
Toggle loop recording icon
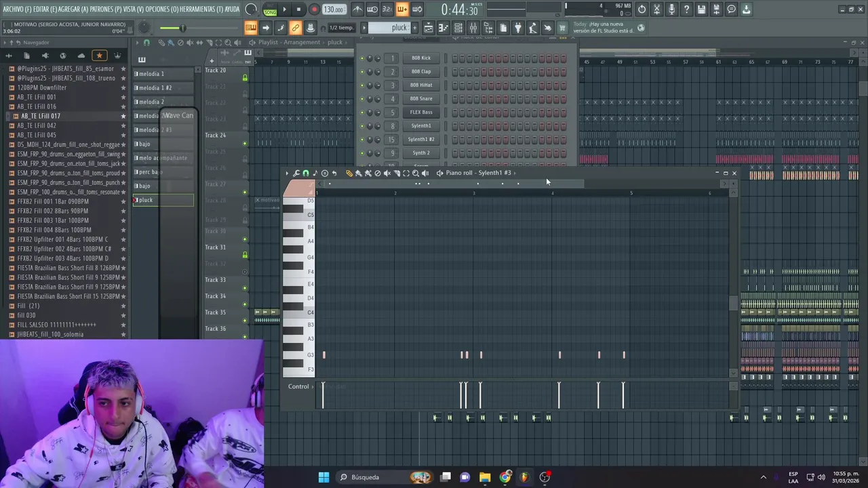pos(417,9)
